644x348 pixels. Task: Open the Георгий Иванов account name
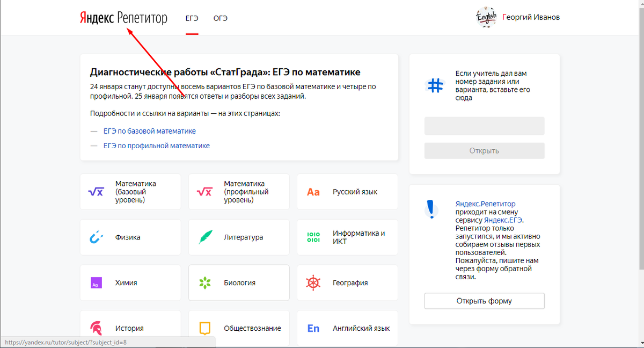[x=531, y=17]
